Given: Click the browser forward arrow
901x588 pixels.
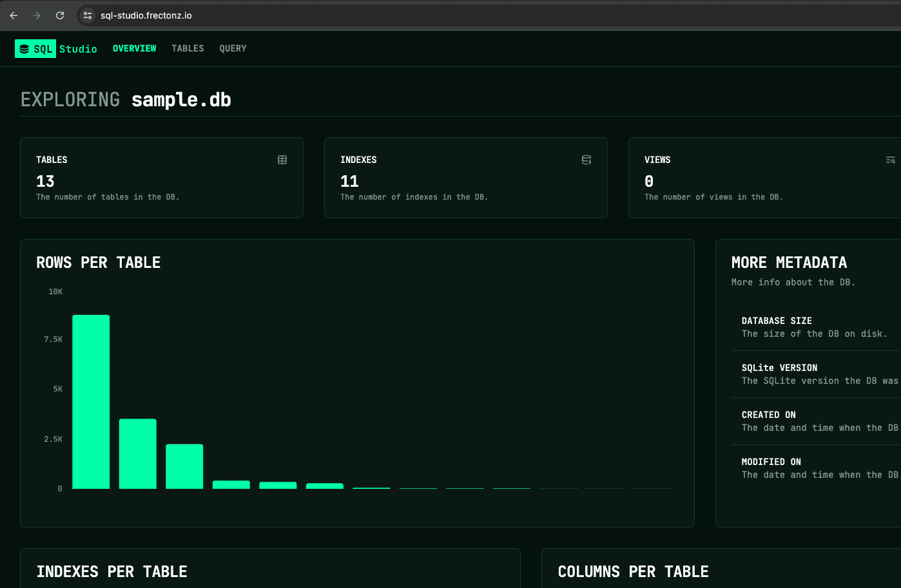Looking at the screenshot, I should click(37, 15).
